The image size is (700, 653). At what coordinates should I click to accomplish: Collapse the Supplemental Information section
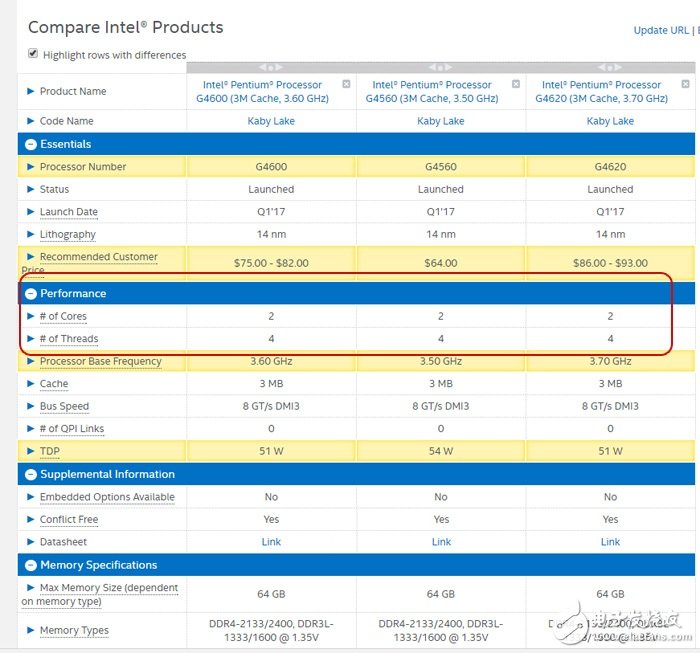pos(31,475)
